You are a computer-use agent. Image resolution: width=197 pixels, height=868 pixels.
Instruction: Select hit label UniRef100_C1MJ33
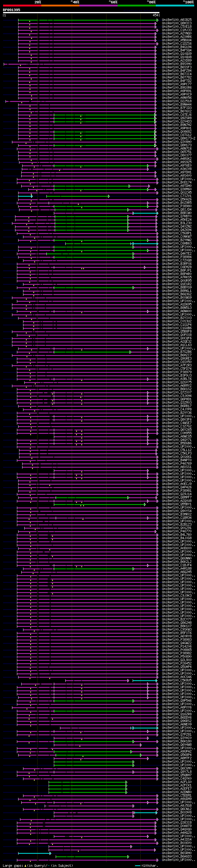(x=177, y=30)
